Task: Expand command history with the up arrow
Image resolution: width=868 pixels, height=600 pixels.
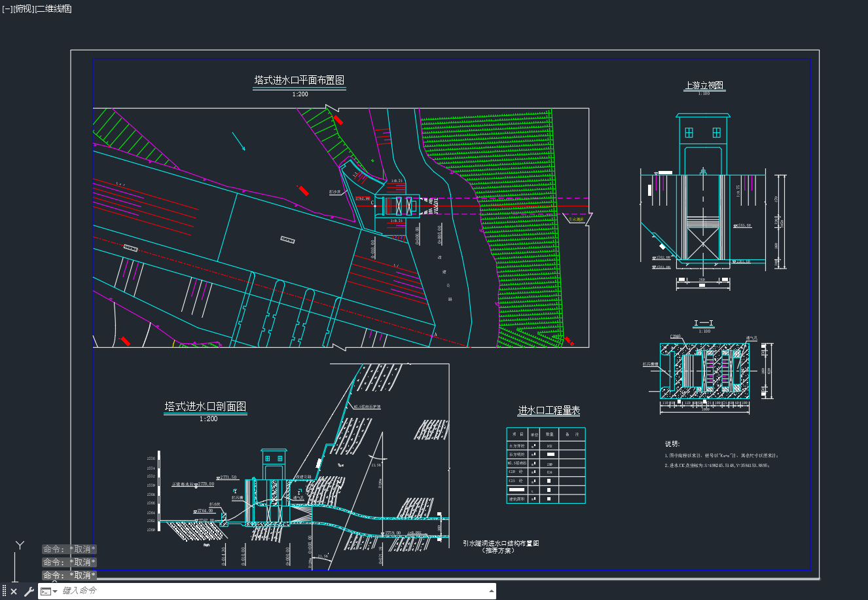Action: (x=492, y=591)
